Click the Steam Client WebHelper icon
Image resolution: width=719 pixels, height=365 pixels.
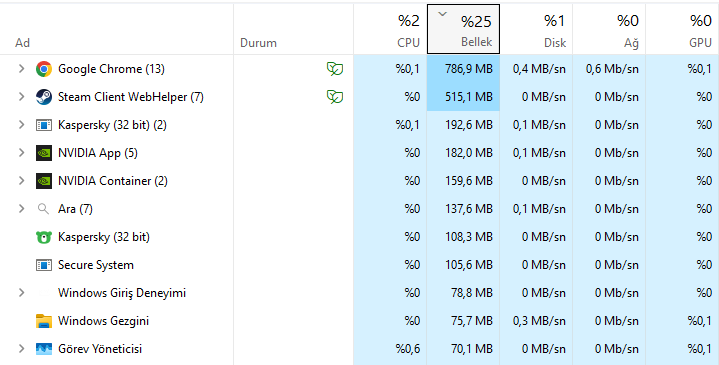point(44,97)
